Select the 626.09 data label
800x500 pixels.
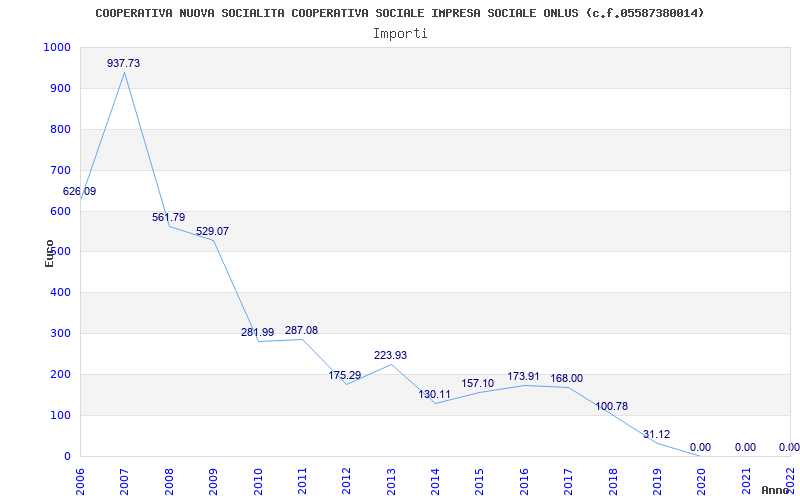[80, 191]
